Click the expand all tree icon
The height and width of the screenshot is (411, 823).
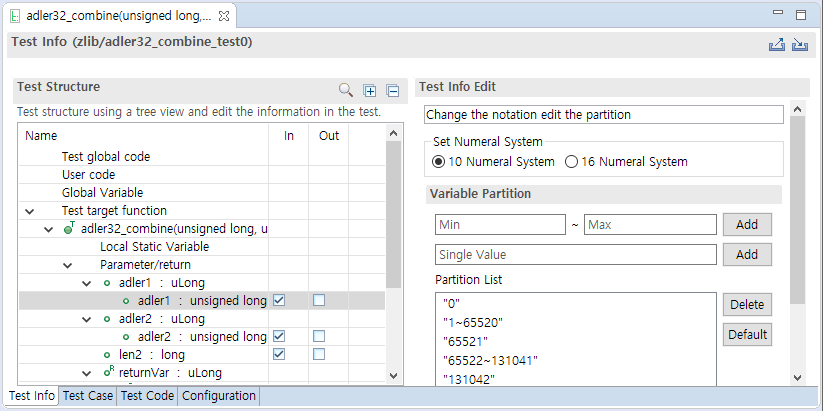click(x=370, y=91)
